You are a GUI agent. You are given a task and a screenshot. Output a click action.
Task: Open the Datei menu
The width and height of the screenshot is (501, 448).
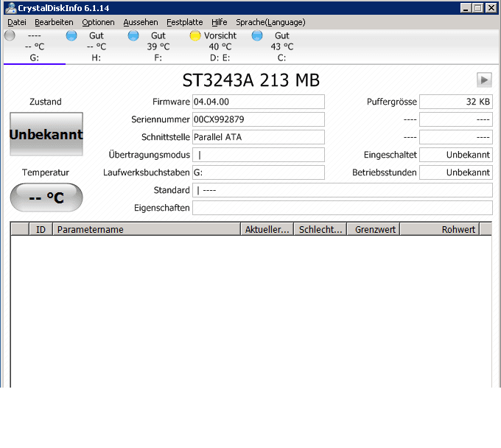[17, 22]
